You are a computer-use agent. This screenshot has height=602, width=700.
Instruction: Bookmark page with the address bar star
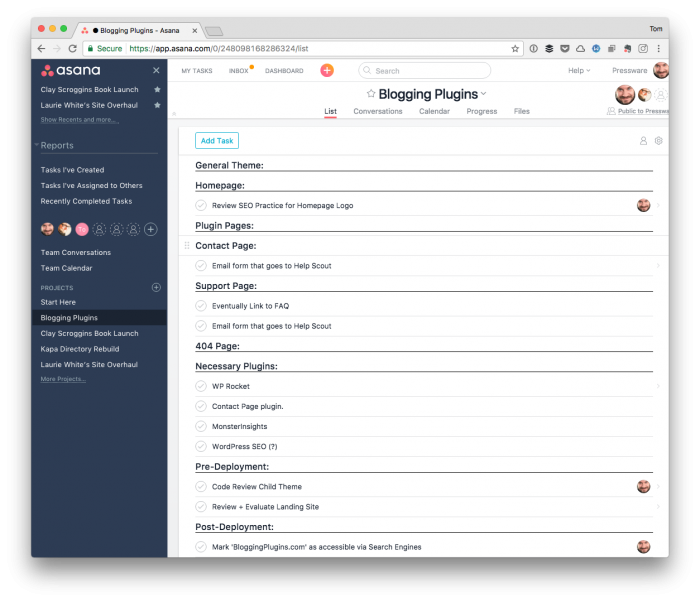click(x=515, y=49)
